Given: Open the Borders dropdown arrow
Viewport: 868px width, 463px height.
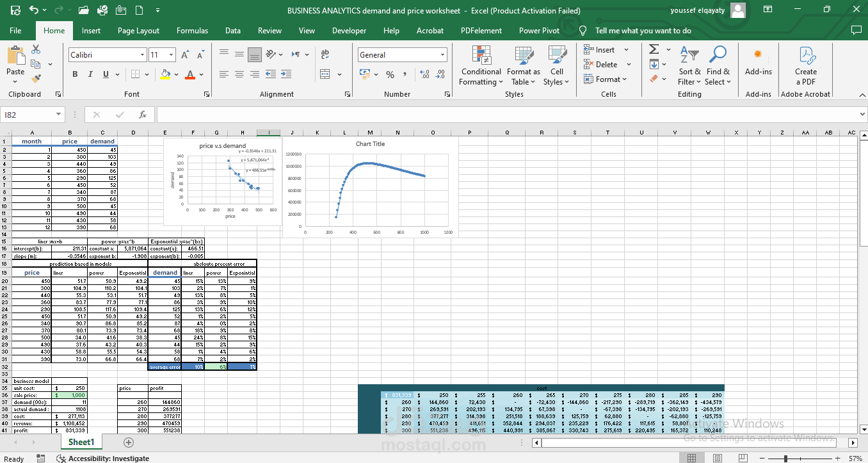Looking at the screenshot, I should pyautogui.click(x=147, y=75).
